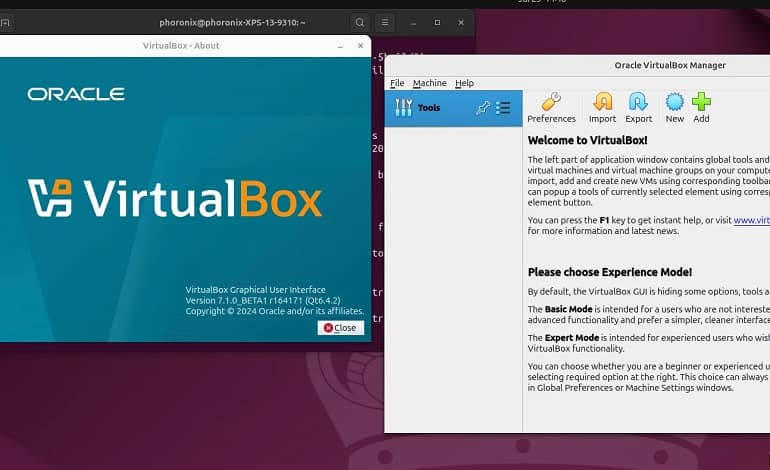The height and width of the screenshot is (470, 770).
Task: Select the Tools entry icon
Action: 404,108
